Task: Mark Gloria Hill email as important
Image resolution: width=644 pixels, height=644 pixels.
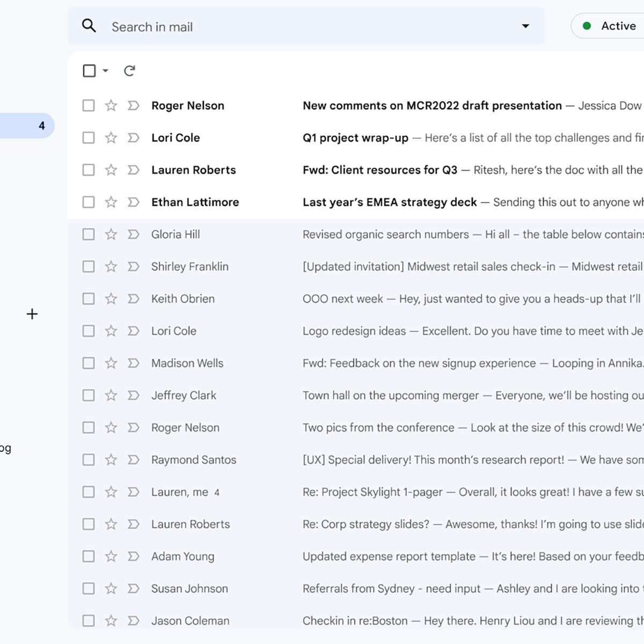Action: [x=134, y=235]
